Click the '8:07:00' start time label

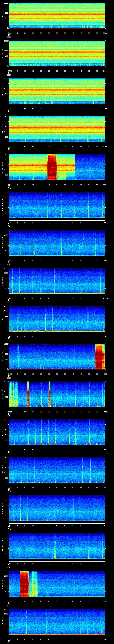point(9,601)
